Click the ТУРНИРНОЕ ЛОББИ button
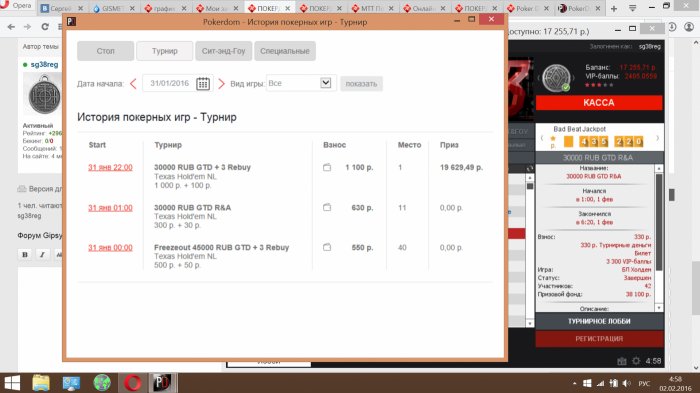The height and width of the screenshot is (393, 700). point(599,321)
